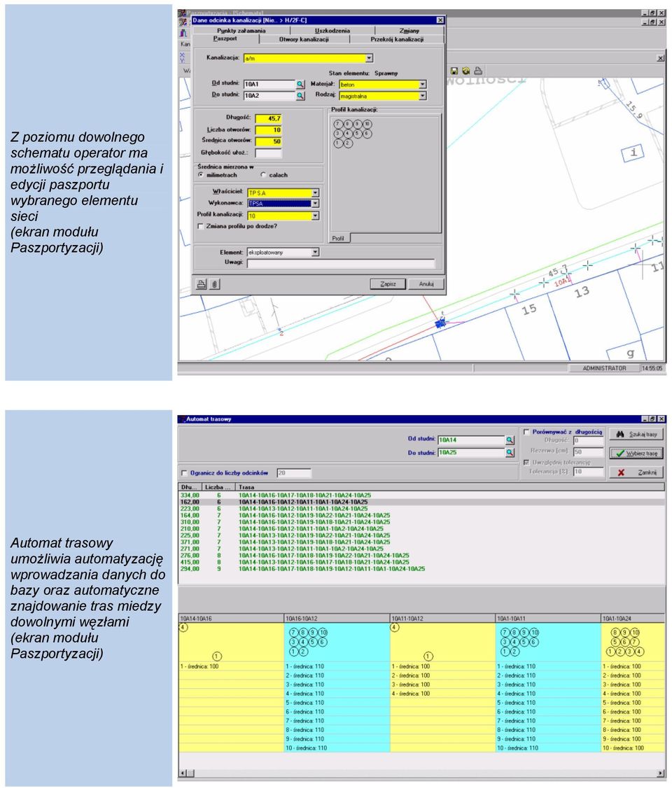Tick Zmiana profilu po drodze checkbox
Image resolution: width=672 pixels, height=788 pixels.
[200, 227]
